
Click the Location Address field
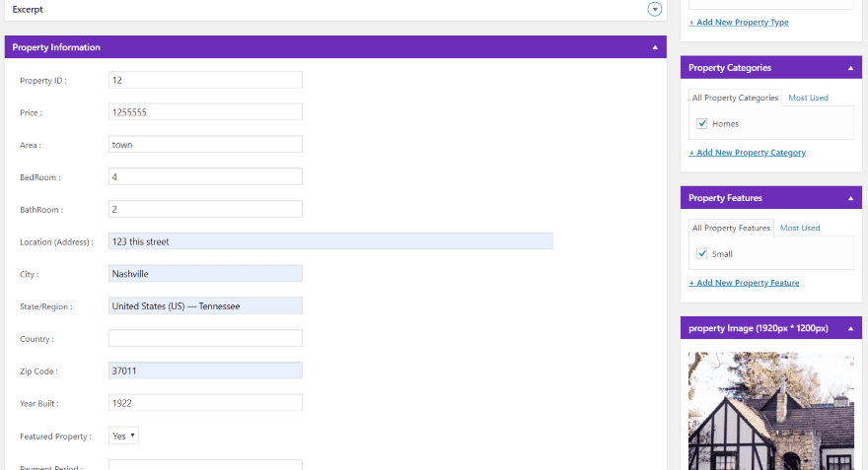click(330, 241)
